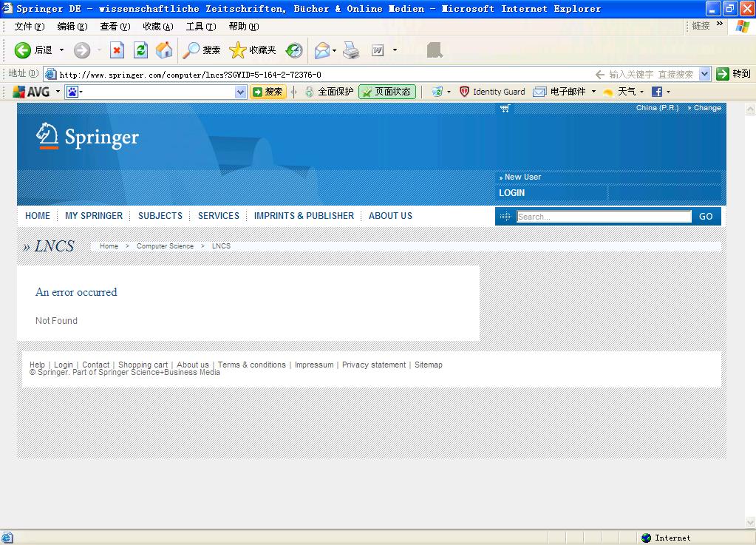Open the Tools menu
This screenshot has width=756, height=545.
tap(201, 27)
